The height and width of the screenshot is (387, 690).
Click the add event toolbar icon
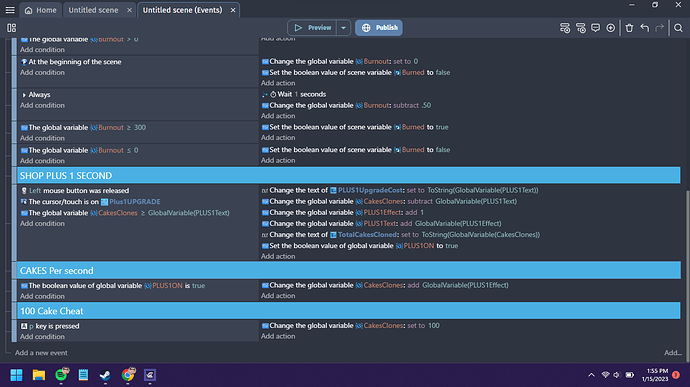point(565,28)
